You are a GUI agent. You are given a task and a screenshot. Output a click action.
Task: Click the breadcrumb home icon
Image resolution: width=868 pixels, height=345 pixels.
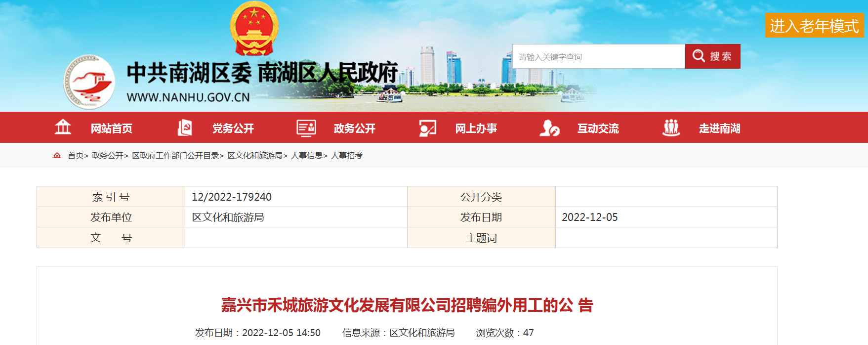click(57, 155)
